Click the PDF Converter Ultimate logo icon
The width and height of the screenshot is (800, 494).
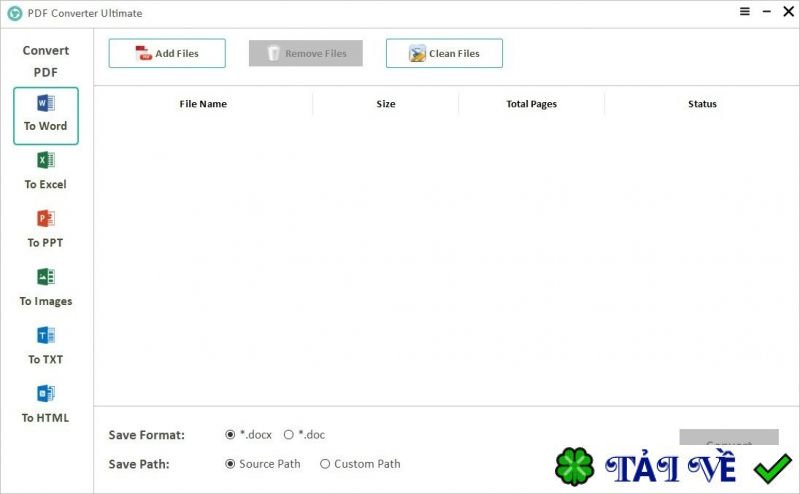(15, 13)
